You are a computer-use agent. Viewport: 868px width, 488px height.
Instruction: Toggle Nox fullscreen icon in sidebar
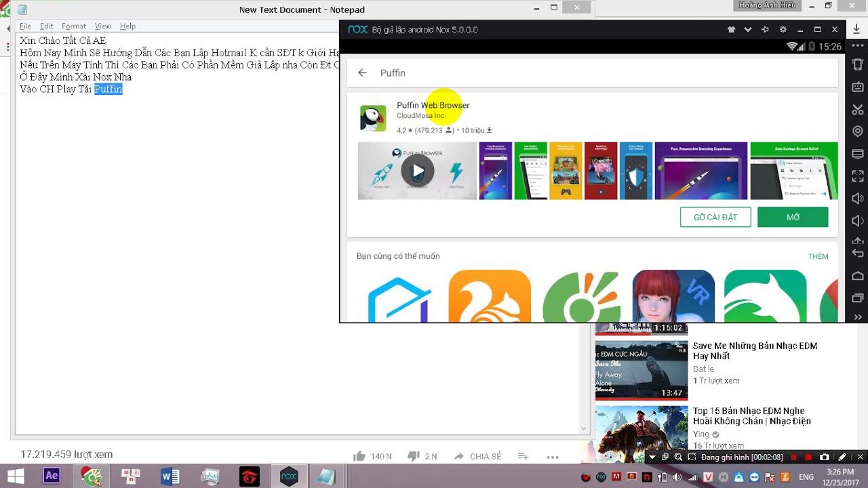858,176
